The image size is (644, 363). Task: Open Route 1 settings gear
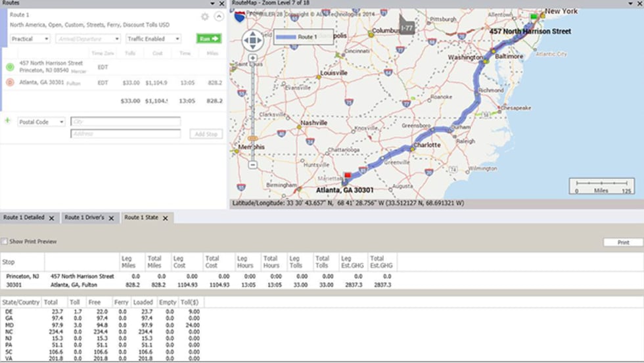click(205, 16)
